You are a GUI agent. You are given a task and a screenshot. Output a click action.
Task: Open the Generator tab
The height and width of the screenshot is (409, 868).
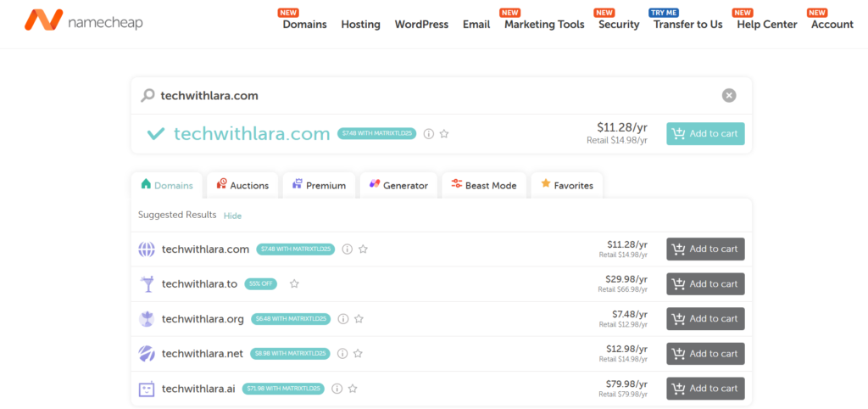click(398, 185)
